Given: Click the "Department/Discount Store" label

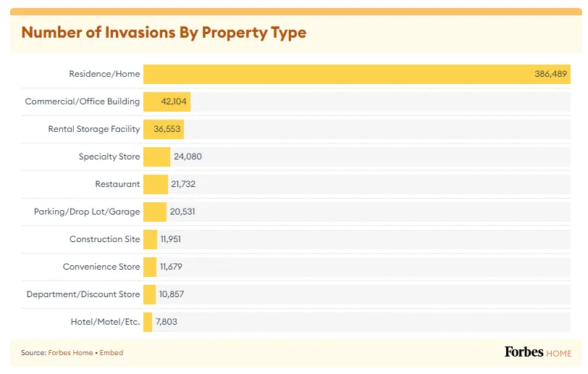Looking at the screenshot, I should pyautogui.click(x=83, y=294).
